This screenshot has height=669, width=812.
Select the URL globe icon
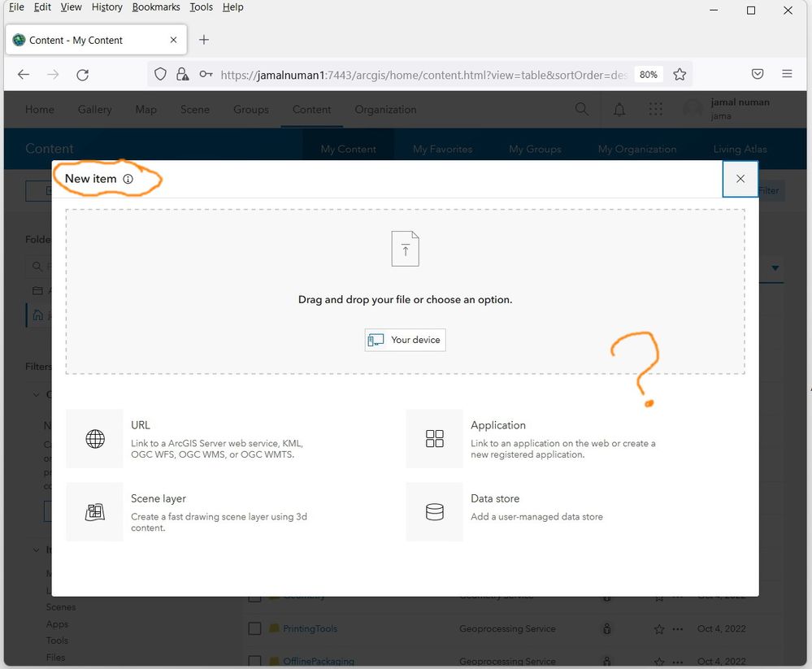coord(95,439)
